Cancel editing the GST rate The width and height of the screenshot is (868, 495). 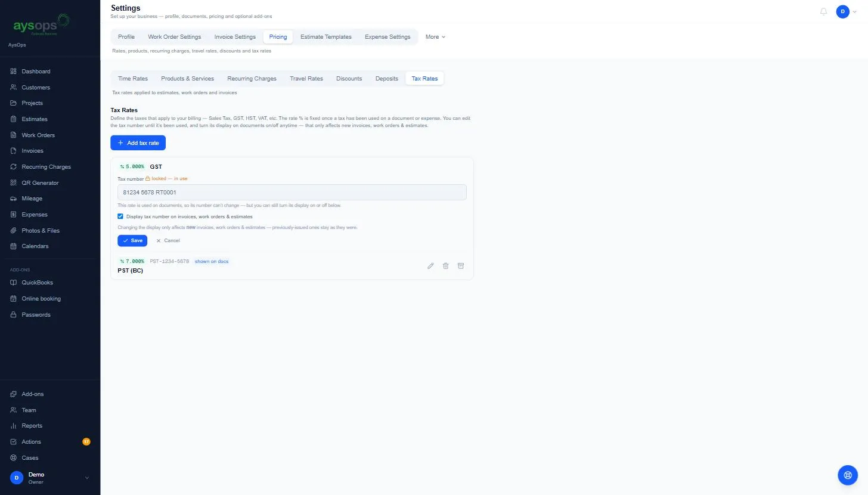coord(168,240)
